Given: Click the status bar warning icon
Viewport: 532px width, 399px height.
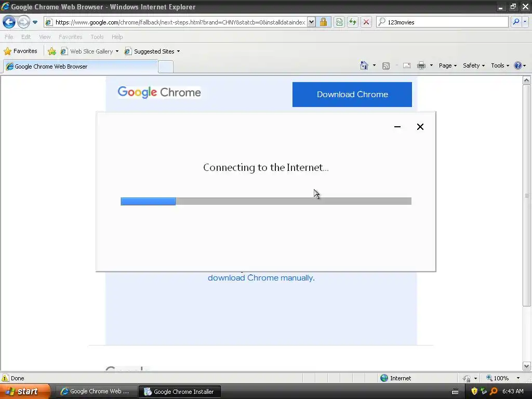Looking at the screenshot, I should [5, 378].
